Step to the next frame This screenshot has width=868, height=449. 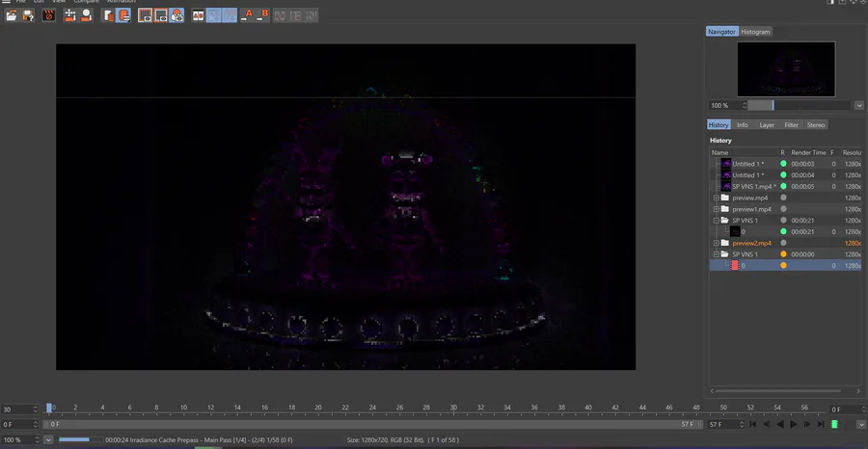point(807,424)
